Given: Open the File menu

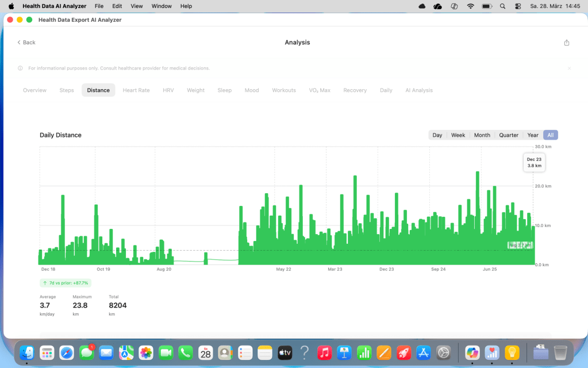Looking at the screenshot, I should pos(99,6).
